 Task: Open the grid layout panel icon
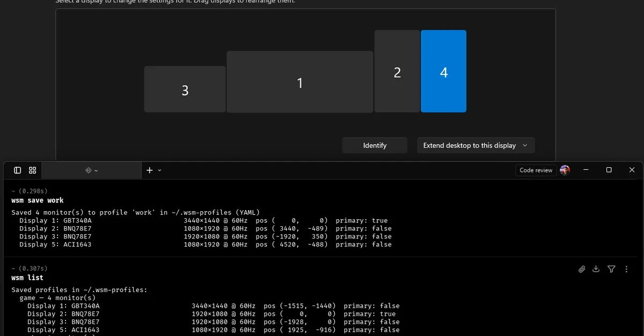pyautogui.click(x=32, y=170)
